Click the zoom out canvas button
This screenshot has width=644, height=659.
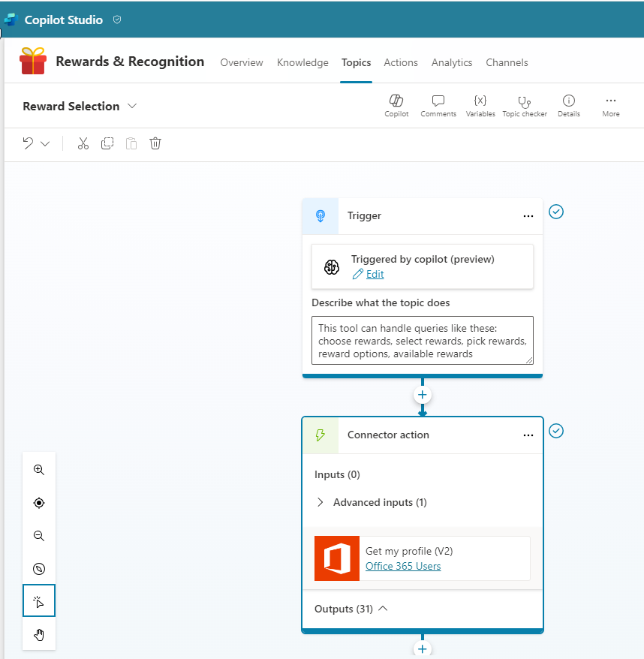[39, 536]
